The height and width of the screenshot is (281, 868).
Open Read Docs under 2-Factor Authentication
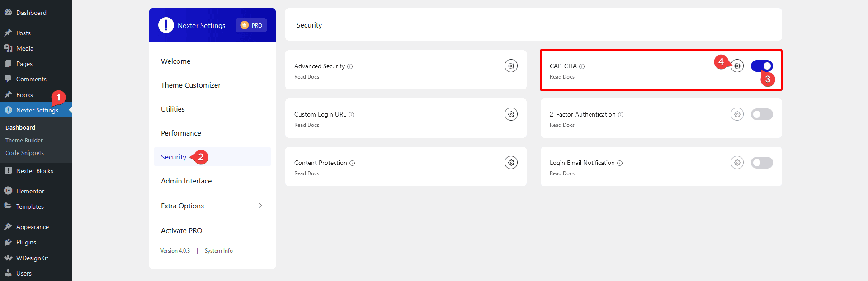(562, 125)
